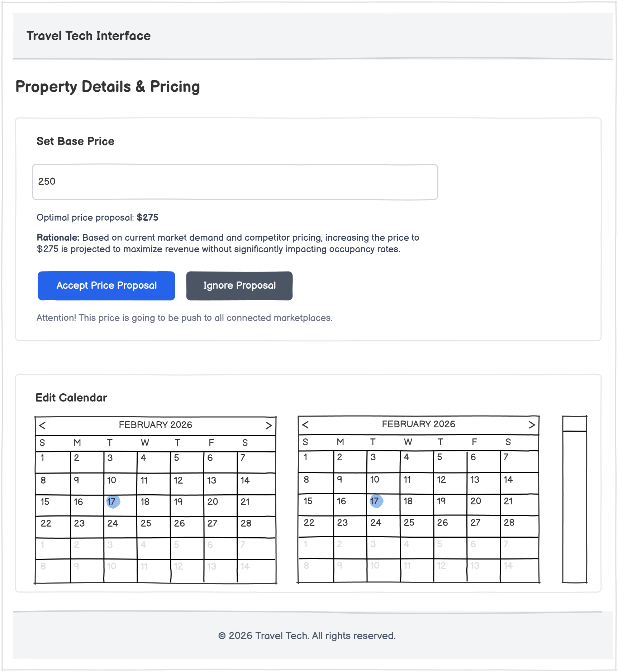Choose February 28 in left calendar
The height and width of the screenshot is (672, 618).
pos(256,527)
